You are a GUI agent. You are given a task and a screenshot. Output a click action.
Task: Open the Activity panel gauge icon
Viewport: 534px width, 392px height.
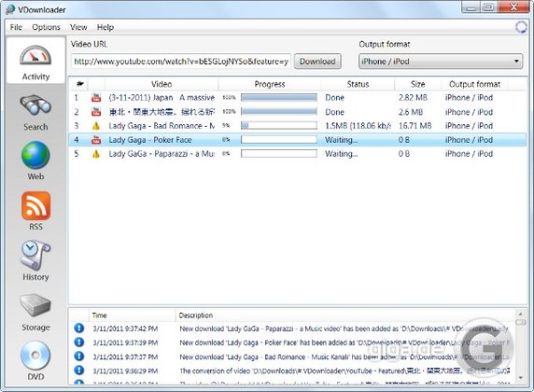click(35, 55)
